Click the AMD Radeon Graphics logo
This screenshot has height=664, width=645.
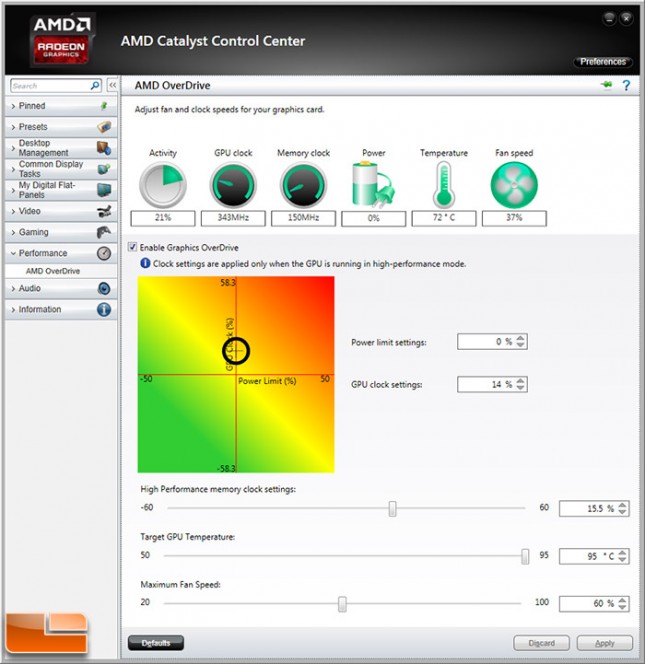[x=62, y=39]
